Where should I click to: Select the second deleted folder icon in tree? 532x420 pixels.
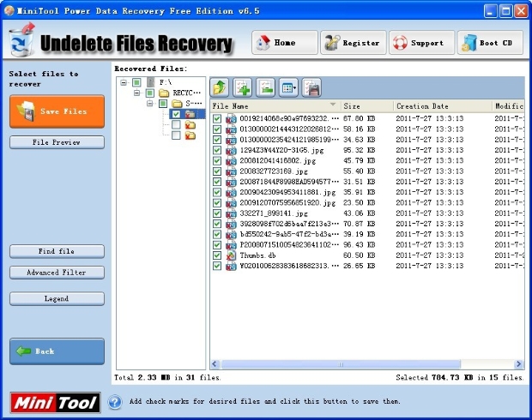point(190,125)
